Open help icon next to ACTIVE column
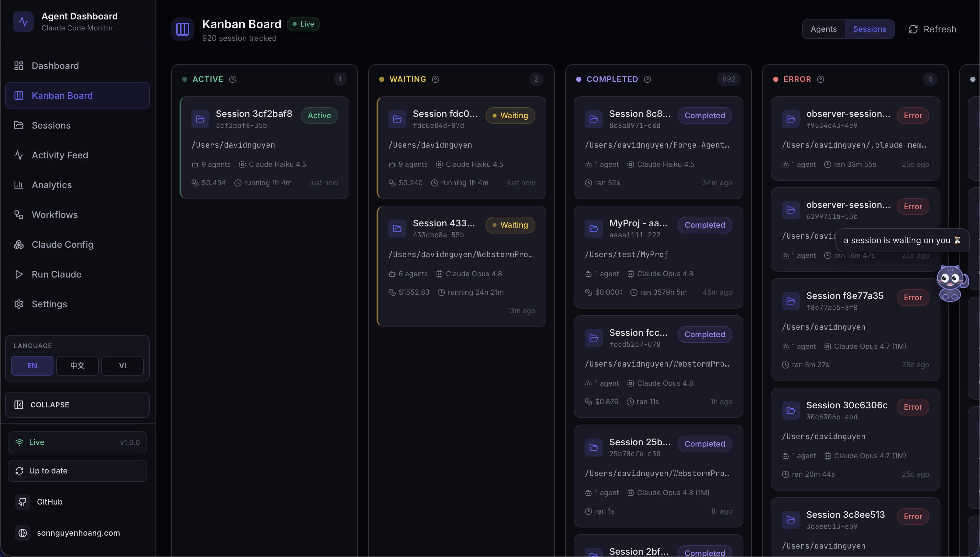980x557 pixels. 233,79
